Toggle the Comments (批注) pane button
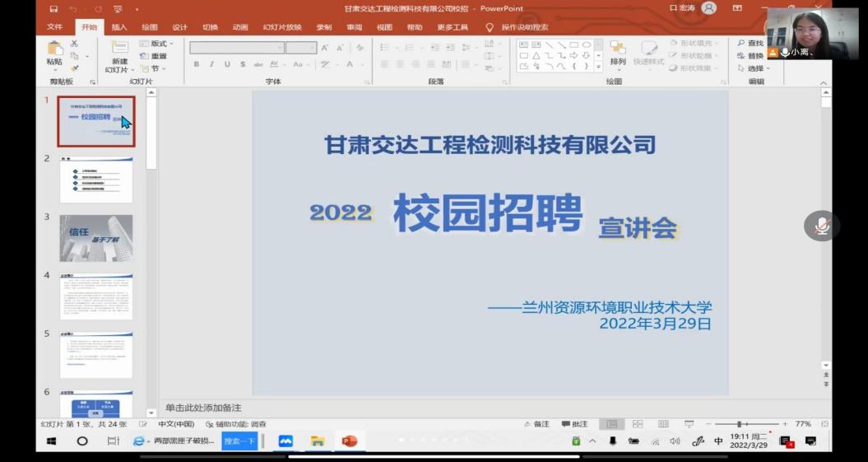The width and height of the screenshot is (868, 462). tap(574, 424)
